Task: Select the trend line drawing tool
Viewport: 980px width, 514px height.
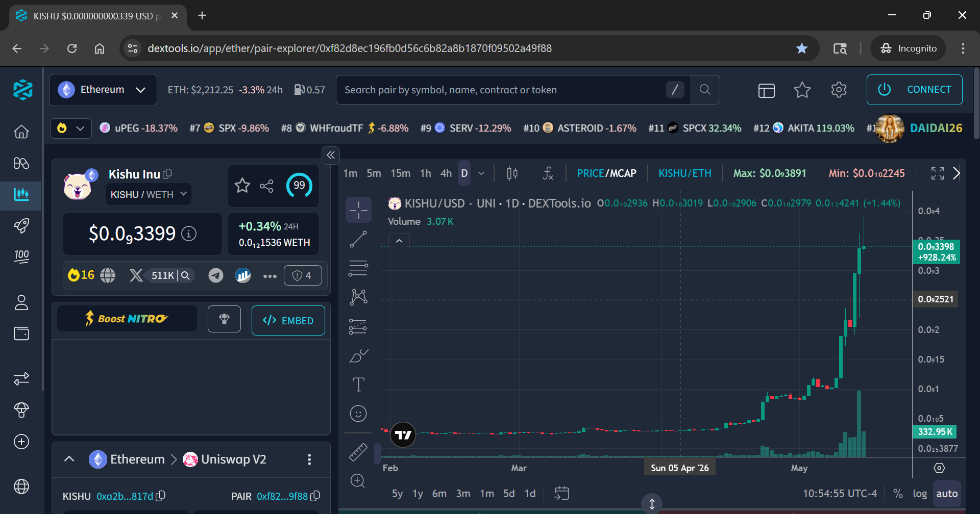Action: tap(358, 239)
